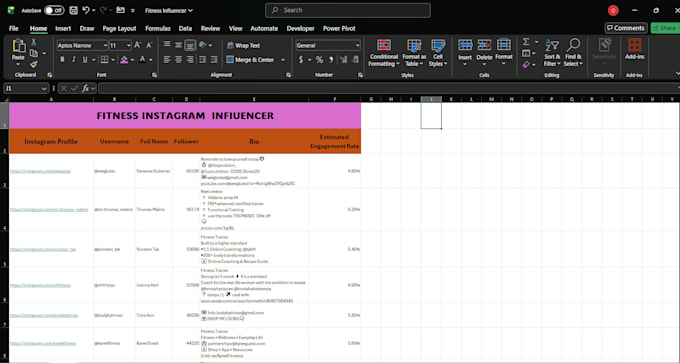Increase font size with larger A
The height and width of the screenshot is (363, 680).
(137, 45)
